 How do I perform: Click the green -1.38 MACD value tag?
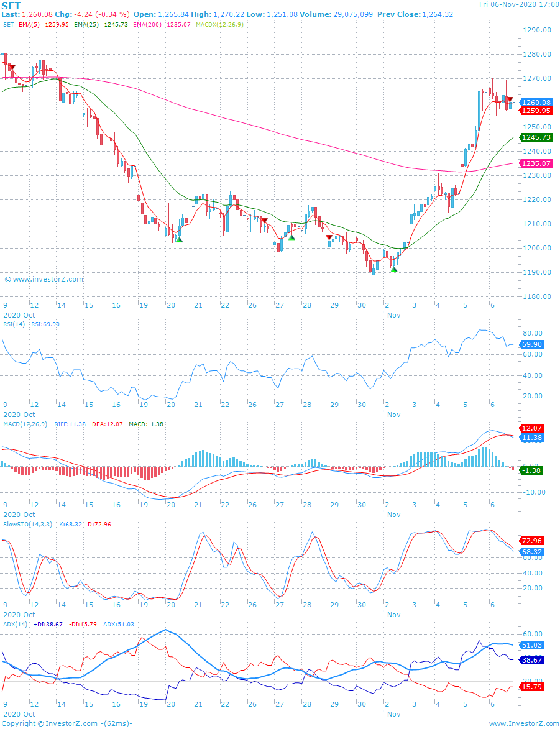(531, 470)
